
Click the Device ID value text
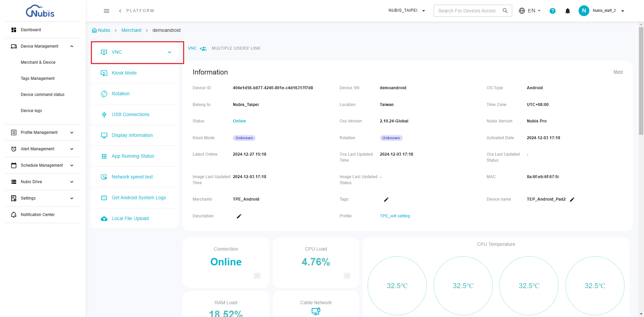click(x=273, y=88)
